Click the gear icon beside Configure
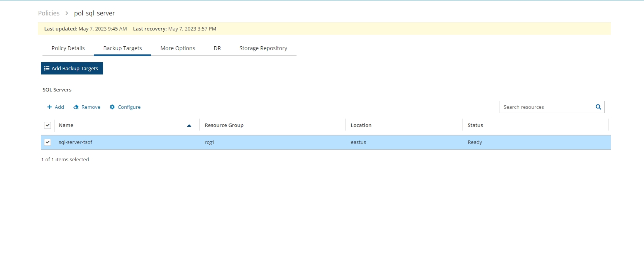644x279 pixels. [112, 107]
